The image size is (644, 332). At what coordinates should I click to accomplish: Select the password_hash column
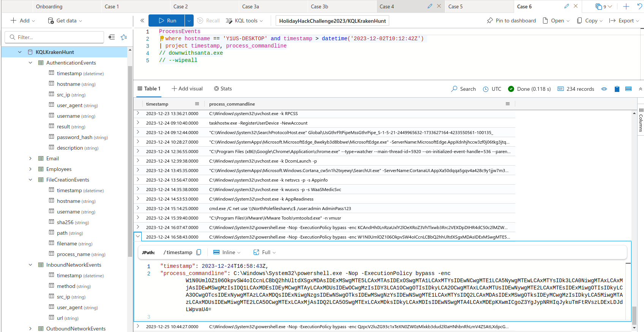78,137
